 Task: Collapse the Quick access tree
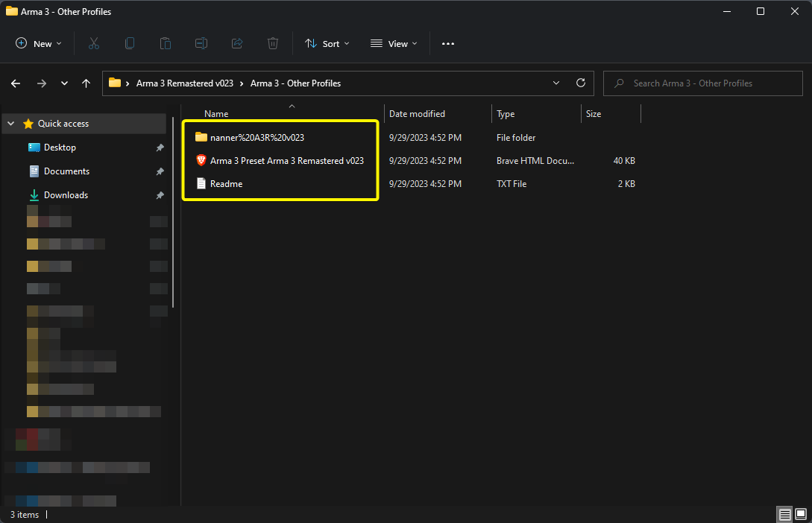tap(11, 124)
